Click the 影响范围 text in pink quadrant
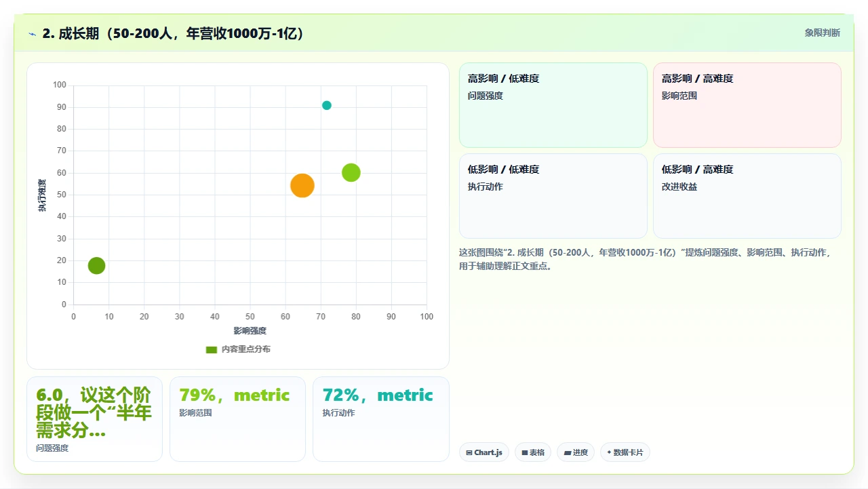Viewport: 868px width, 489px height. (x=679, y=96)
